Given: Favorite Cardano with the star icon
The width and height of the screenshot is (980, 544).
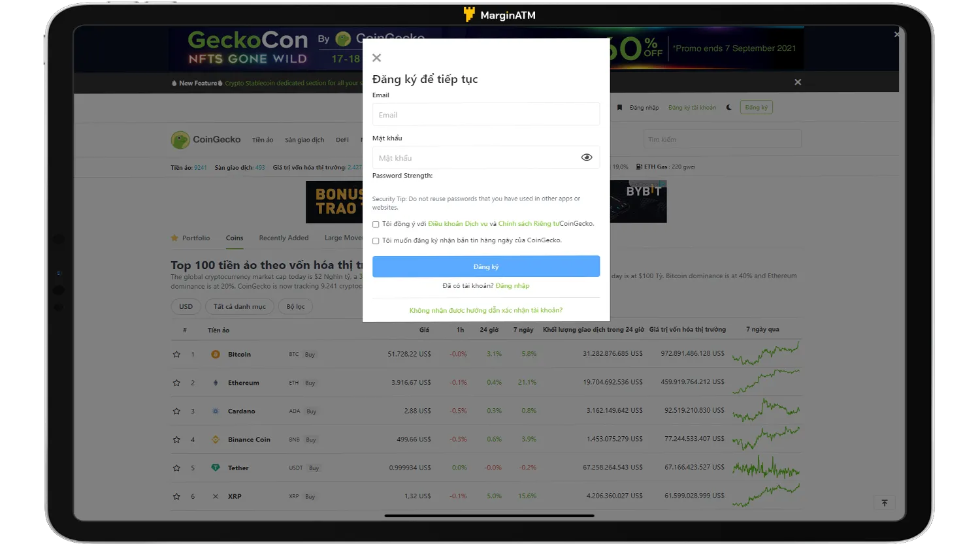Looking at the screenshot, I should click(x=176, y=411).
